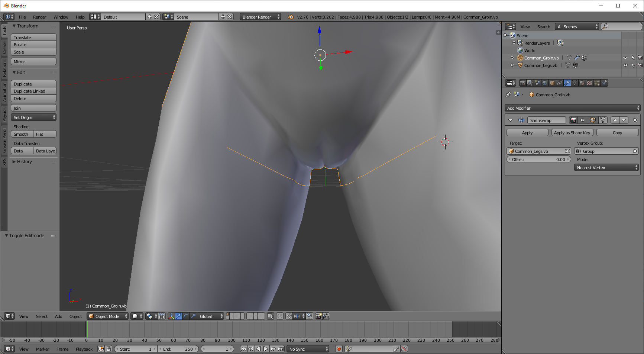Open the Render menu
This screenshot has height=354, width=644.
coord(39,17)
